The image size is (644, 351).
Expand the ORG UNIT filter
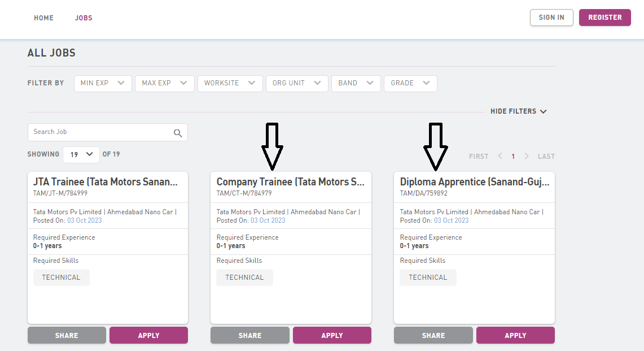coord(296,83)
